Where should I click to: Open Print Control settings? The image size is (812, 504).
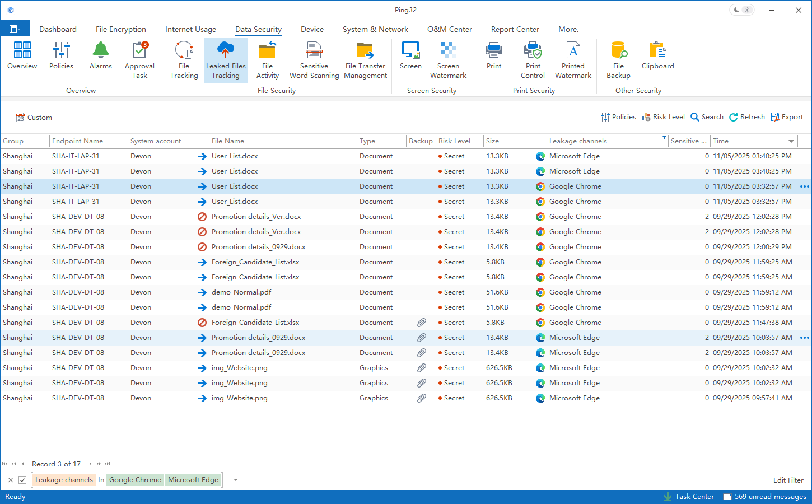(x=533, y=60)
